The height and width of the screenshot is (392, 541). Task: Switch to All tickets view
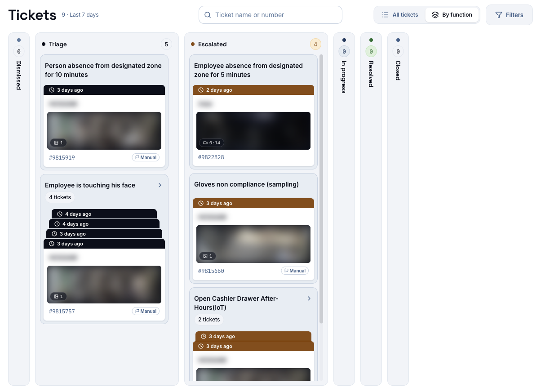point(400,15)
